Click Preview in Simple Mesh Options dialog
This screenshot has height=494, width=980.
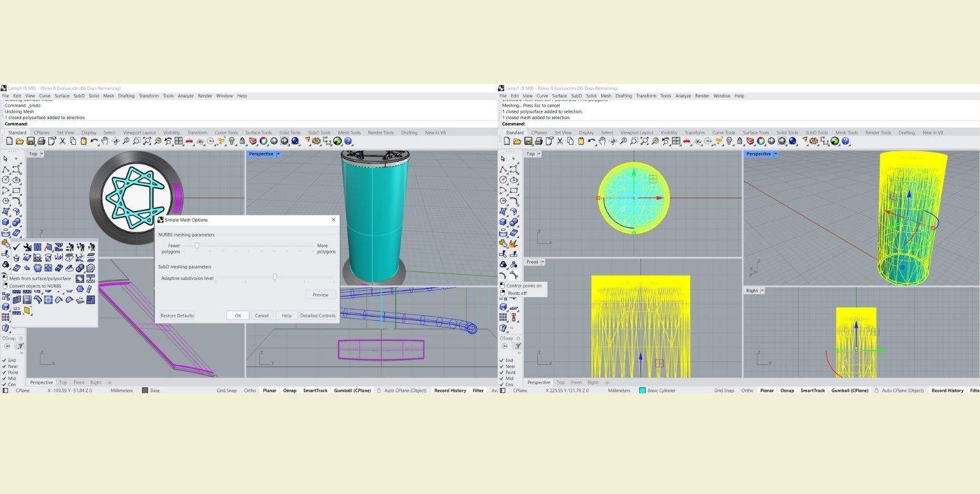[320, 295]
